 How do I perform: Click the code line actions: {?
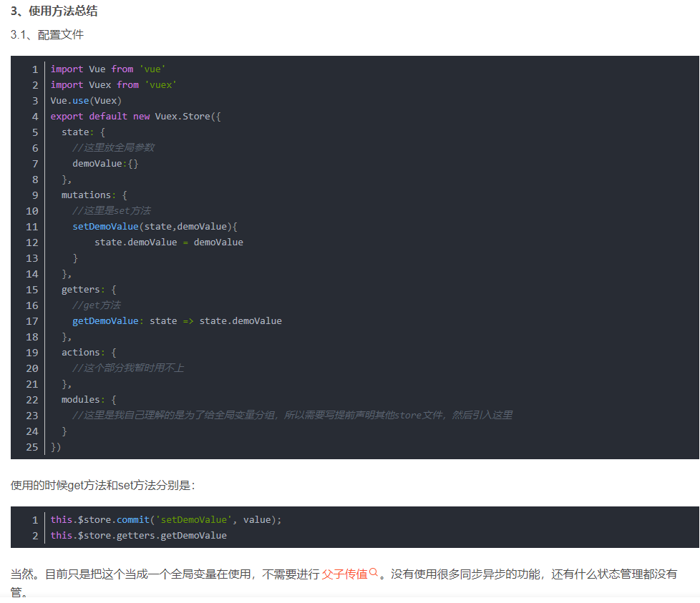point(89,353)
